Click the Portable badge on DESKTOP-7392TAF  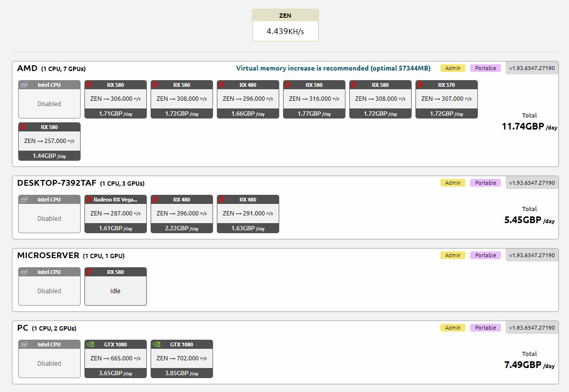(x=485, y=183)
